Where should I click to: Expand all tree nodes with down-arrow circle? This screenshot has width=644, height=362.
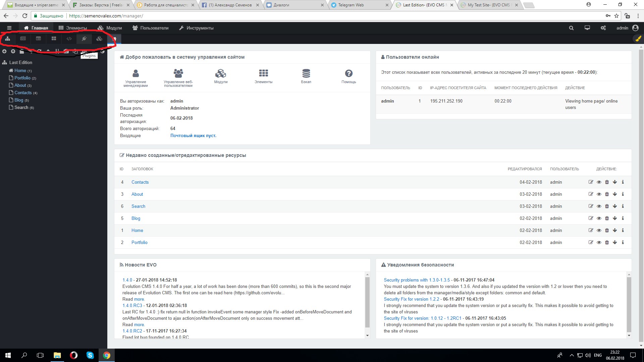4,51
